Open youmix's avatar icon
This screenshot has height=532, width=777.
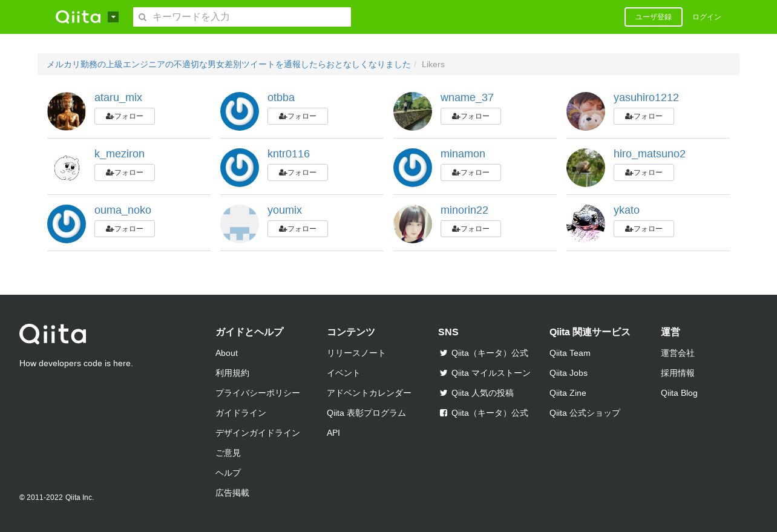tap(240, 224)
